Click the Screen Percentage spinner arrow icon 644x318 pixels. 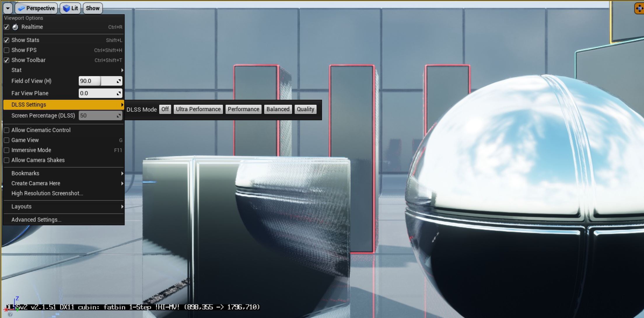click(119, 116)
